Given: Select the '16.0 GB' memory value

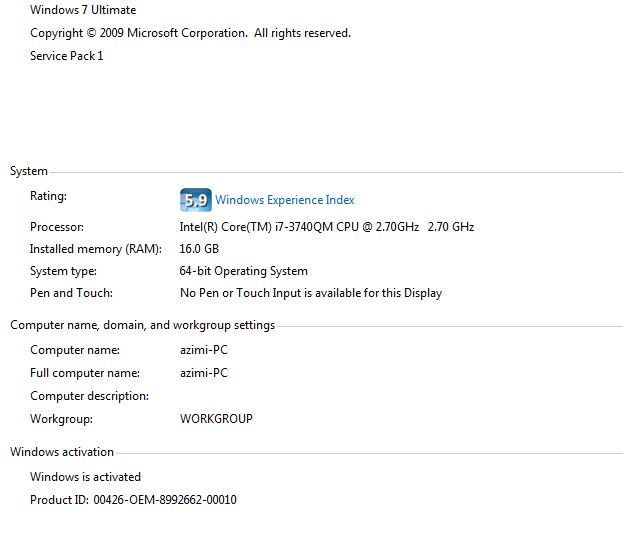Looking at the screenshot, I should tap(199, 249).
